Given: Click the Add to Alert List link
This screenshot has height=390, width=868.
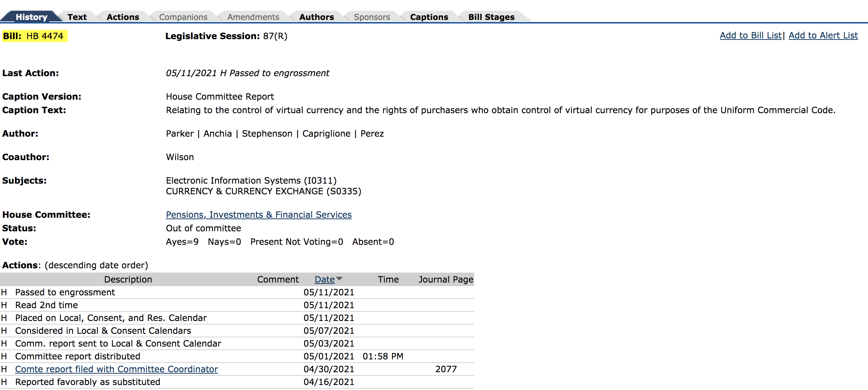Looking at the screenshot, I should point(823,36).
